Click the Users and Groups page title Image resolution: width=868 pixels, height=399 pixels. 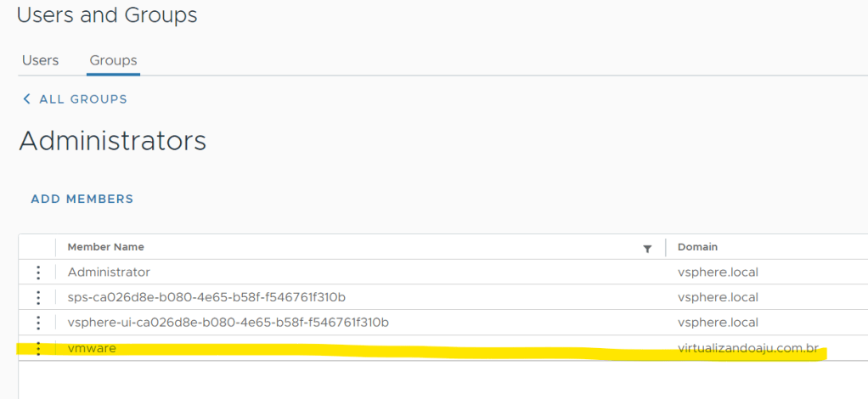point(107,15)
